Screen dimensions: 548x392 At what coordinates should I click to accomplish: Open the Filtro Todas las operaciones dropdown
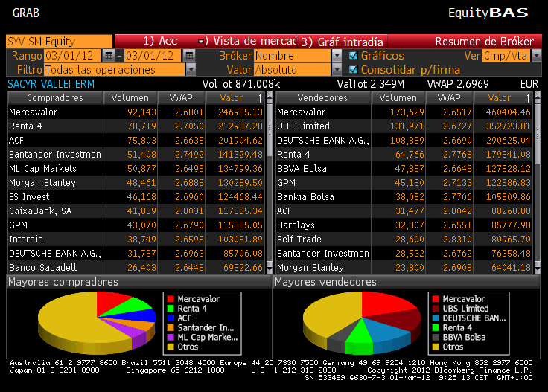pyautogui.click(x=191, y=70)
